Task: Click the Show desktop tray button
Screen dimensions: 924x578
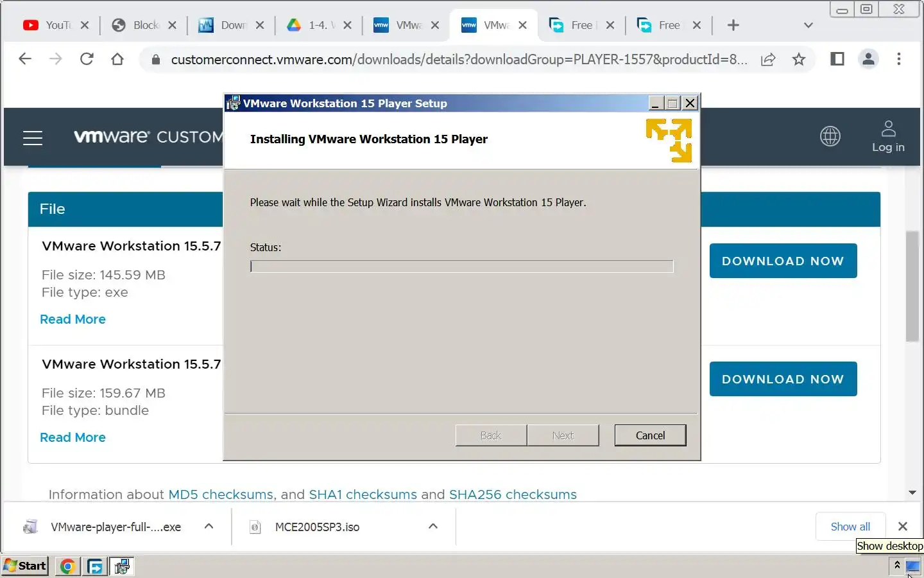Action: [x=912, y=566]
